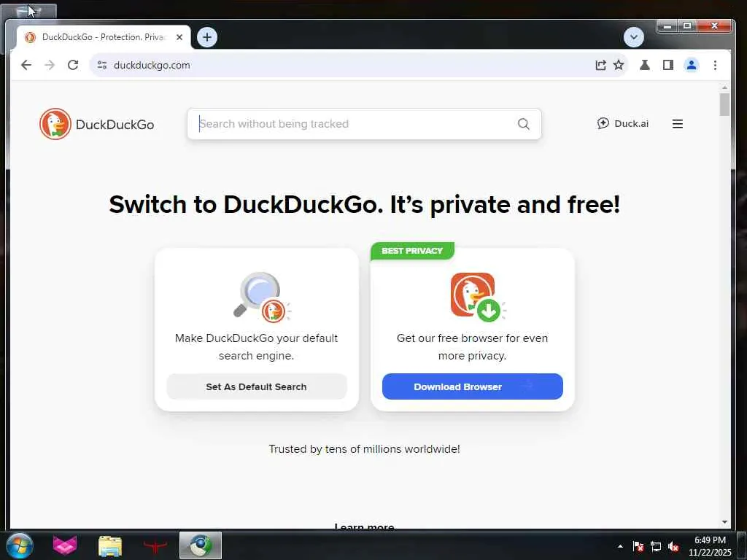Open the hamburger site menu
747x560 pixels.
[x=678, y=124]
